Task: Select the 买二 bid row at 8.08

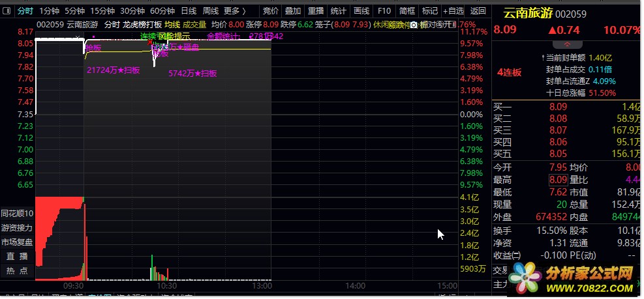Action: 568,119
